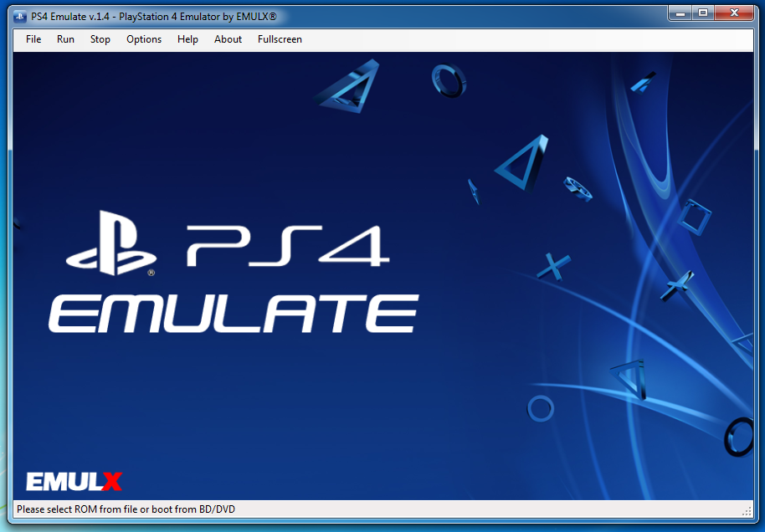Switch to Fullscreen mode from menu bar

tap(280, 39)
